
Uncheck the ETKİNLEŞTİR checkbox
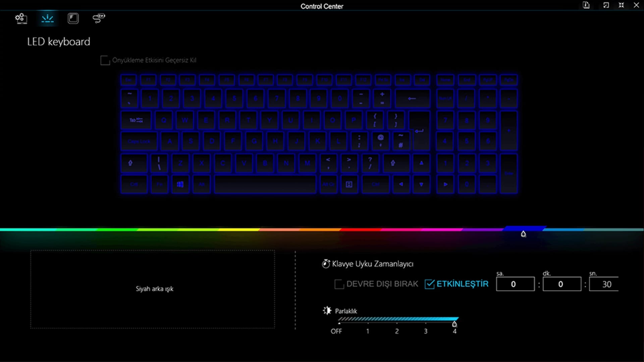coord(429,284)
